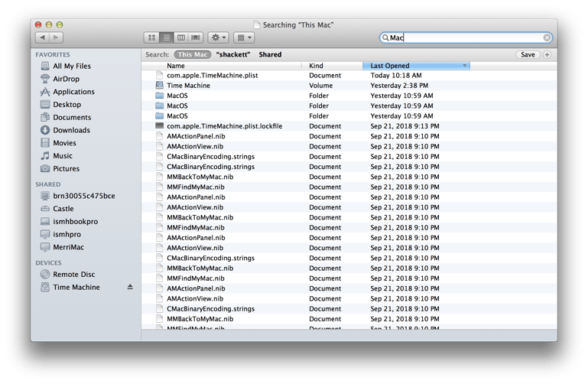Select the Time Machine volume result

(x=349, y=86)
